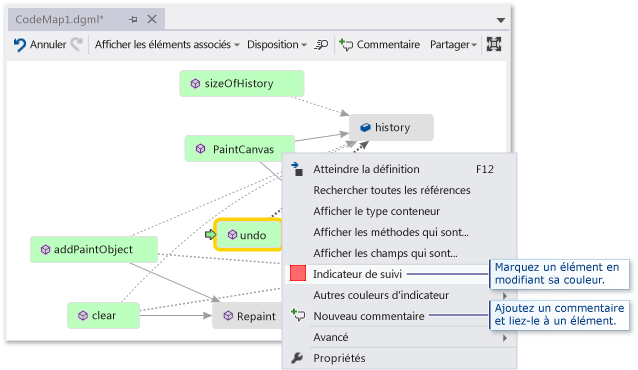Click the Atteindre la définition icon
Screen dimensions: 638x370
tap(297, 169)
